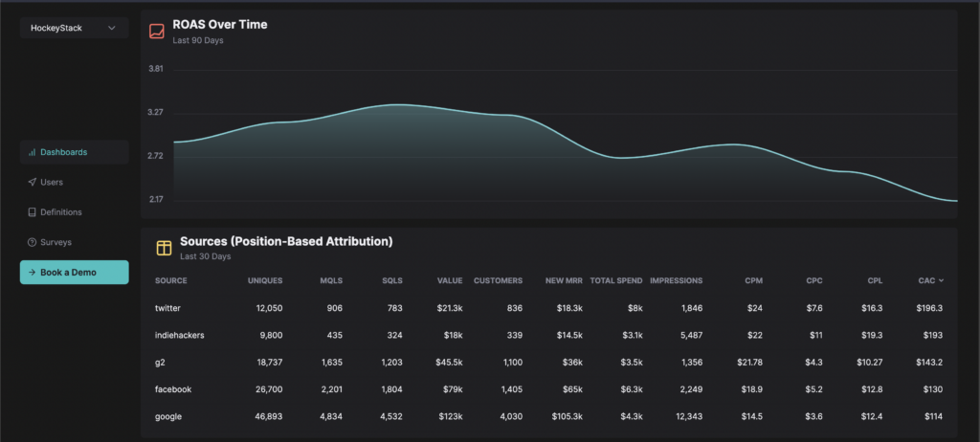
Task: Toggle the CAC column sort chevron
Action: pyautogui.click(x=942, y=280)
